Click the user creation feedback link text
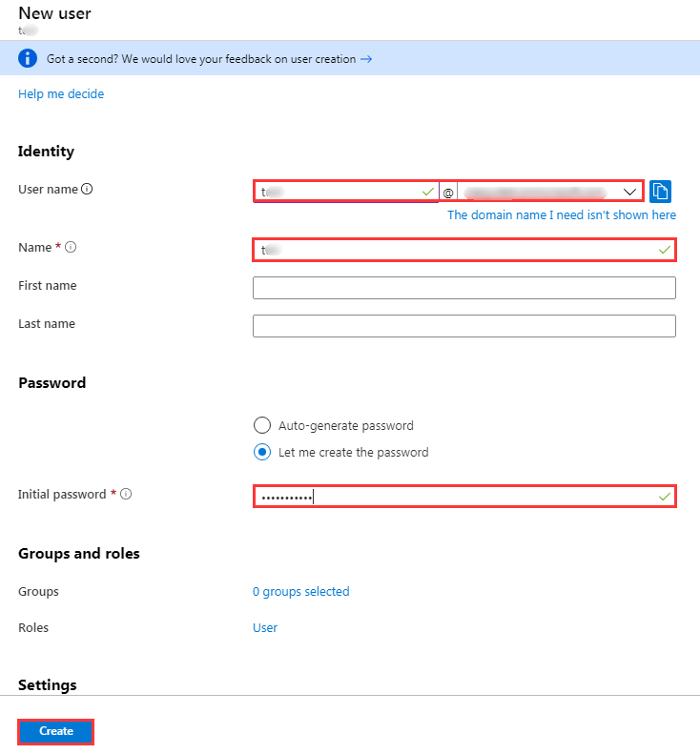The image size is (700, 754). [201, 59]
